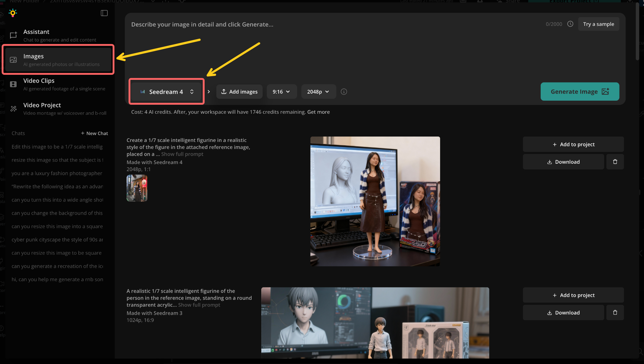This screenshot has height=364, width=644.
Task: Expand the hidden generation options chevron
Action: [x=208, y=92]
